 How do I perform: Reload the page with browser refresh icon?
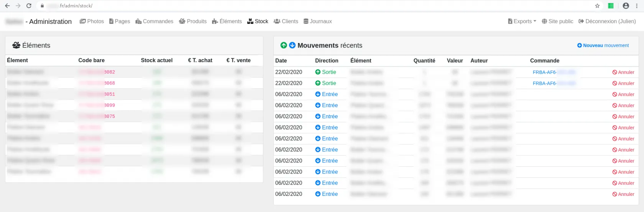29,6
